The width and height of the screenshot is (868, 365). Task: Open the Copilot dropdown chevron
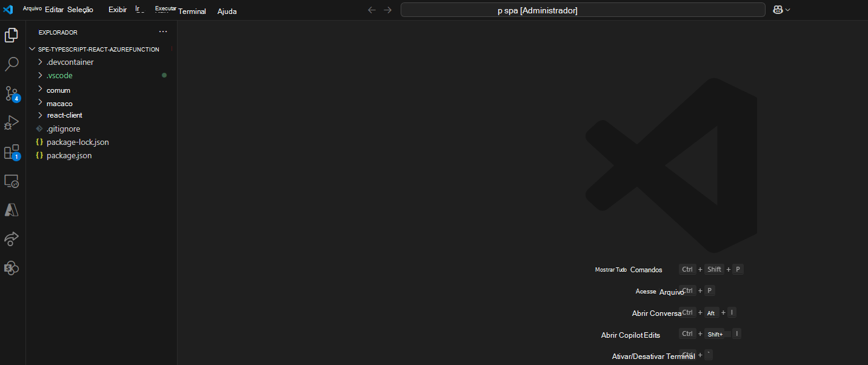[x=788, y=10]
